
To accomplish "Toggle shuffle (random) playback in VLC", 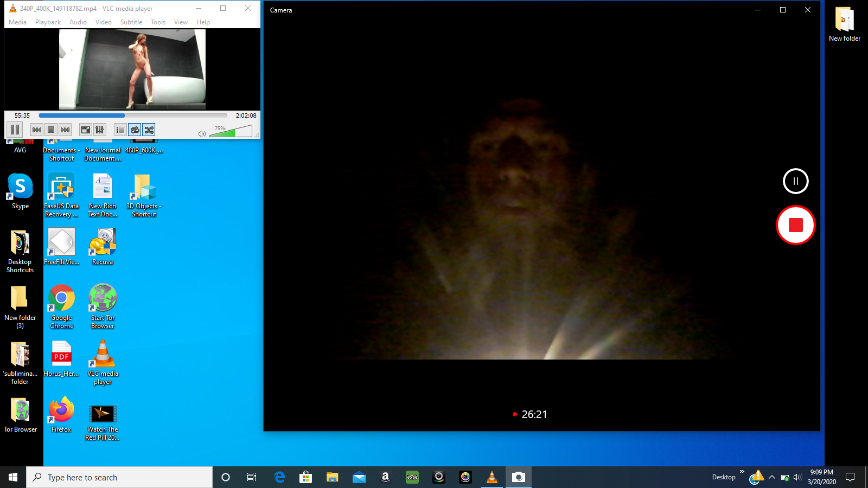I will click(x=149, y=130).
